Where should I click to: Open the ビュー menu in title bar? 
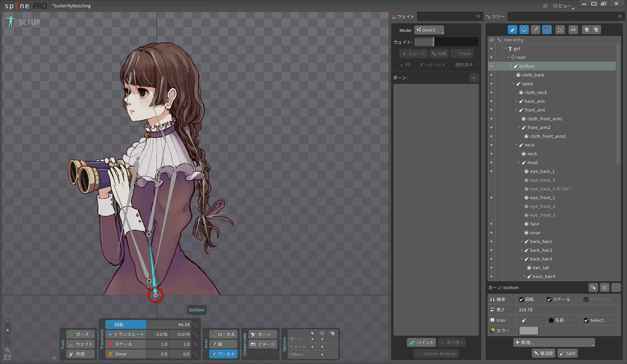pos(563,6)
